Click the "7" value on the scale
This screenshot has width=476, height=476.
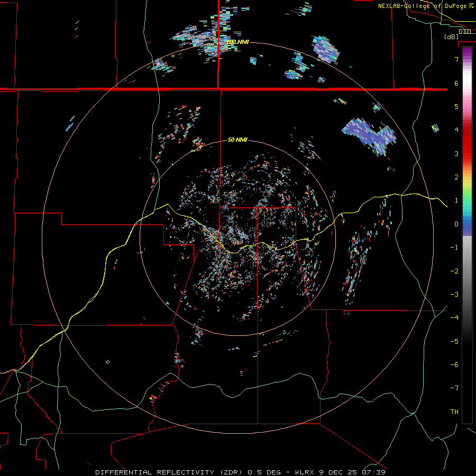[456, 59]
